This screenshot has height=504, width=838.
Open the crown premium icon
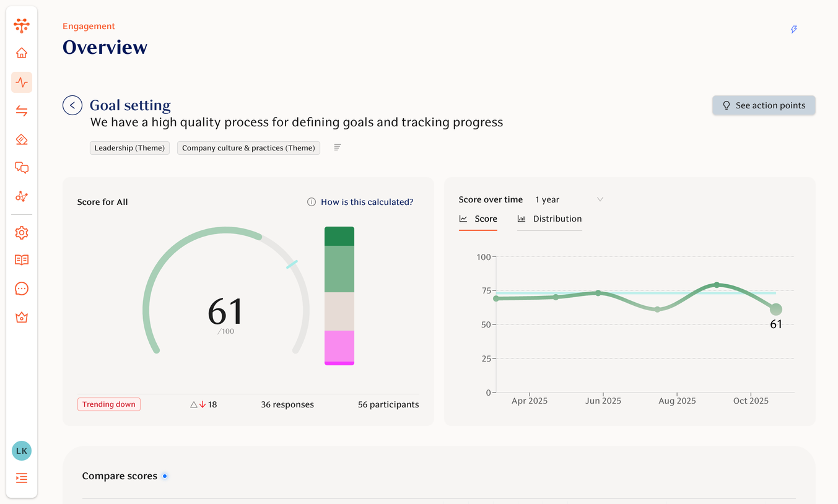(22, 317)
